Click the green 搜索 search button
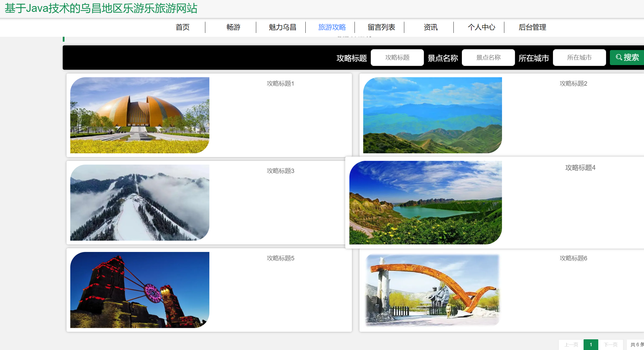The image size is (644, 350). coord(627,58)
